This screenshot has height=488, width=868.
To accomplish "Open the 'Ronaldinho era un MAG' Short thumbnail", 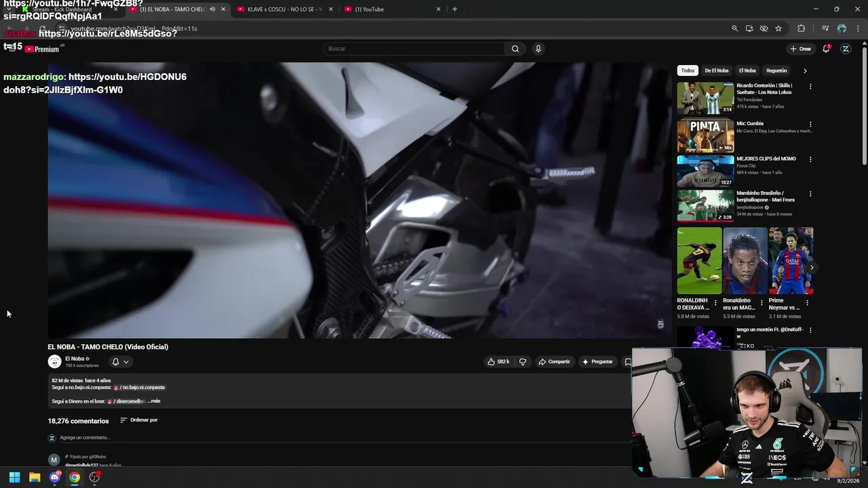I will [745, 261].
